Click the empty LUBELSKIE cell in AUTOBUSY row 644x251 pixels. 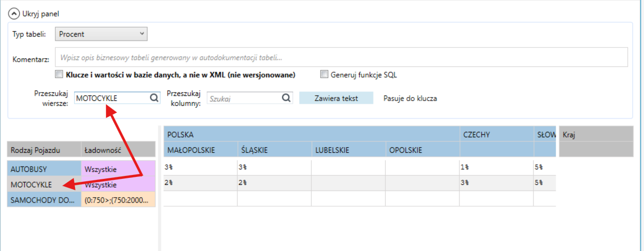348,167
